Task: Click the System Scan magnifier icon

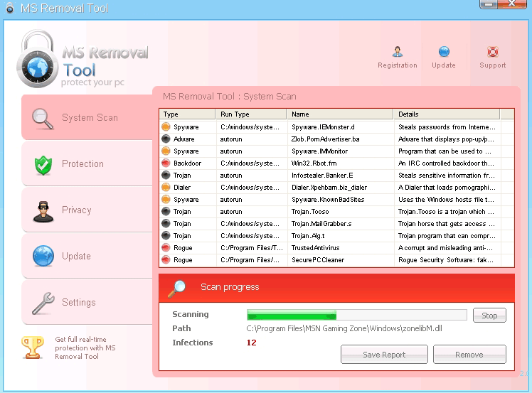Action: (43, 118)
